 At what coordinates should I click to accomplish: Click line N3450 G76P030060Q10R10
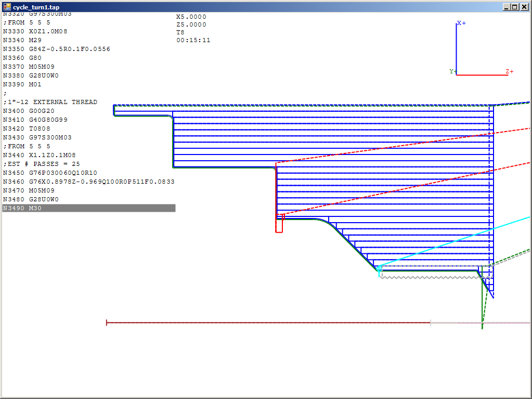(50, 173)
